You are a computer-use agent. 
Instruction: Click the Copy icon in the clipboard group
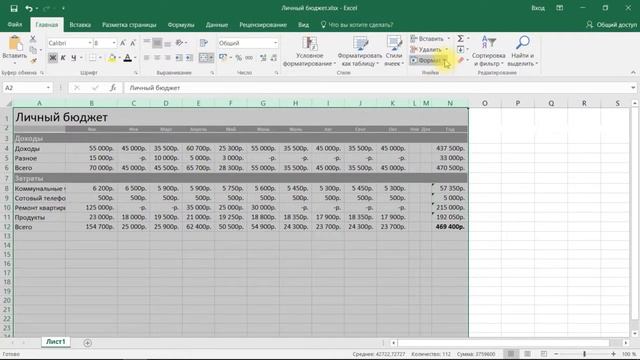33,50
